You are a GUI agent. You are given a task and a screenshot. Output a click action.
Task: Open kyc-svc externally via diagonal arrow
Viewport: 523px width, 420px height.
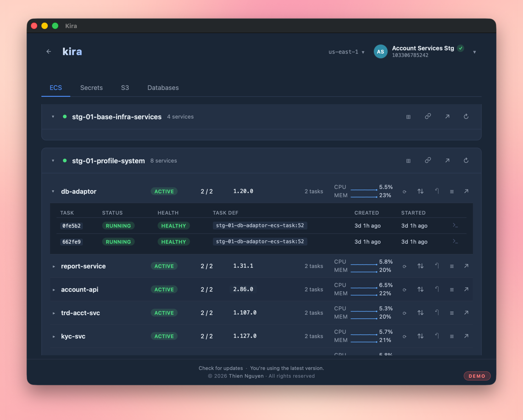point(466,336)
